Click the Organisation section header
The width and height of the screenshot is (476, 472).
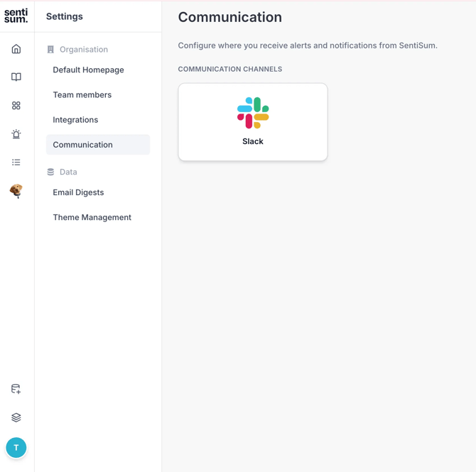click(83, 50)
